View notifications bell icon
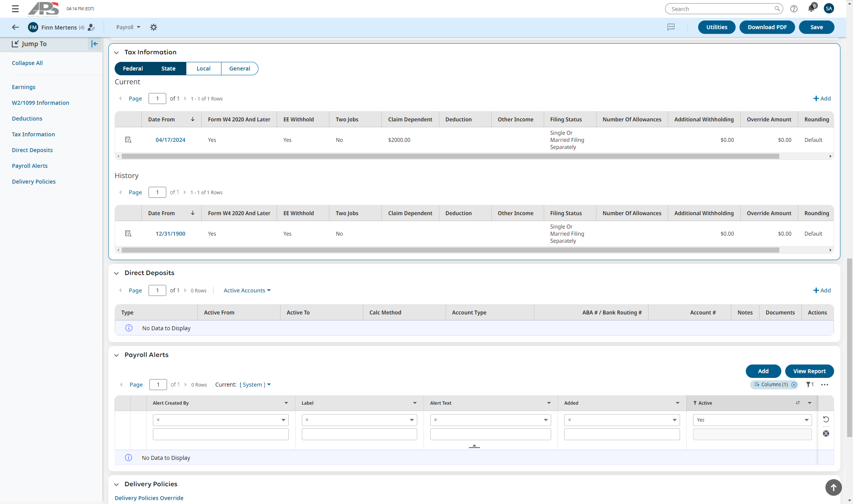 pos(811,9)
